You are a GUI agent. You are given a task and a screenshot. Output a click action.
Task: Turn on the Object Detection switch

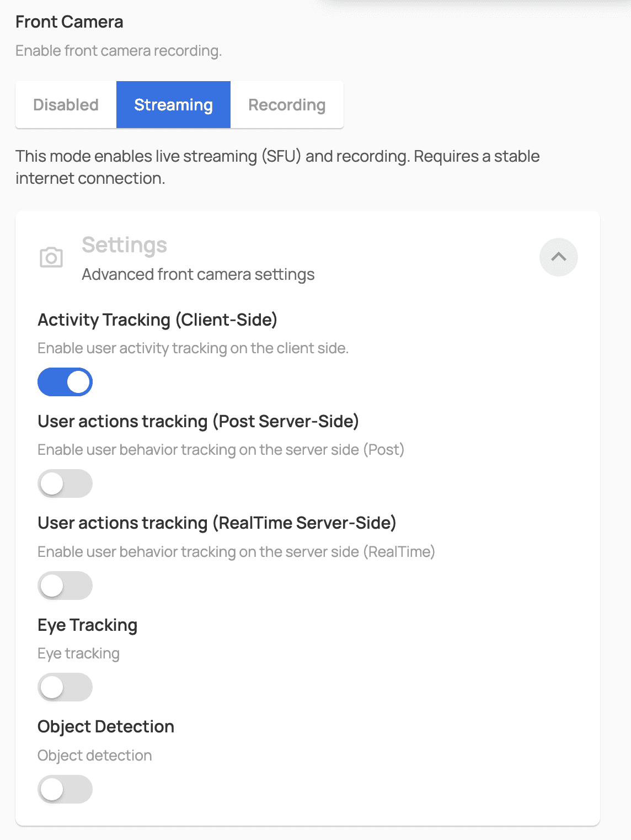(65, 789)
